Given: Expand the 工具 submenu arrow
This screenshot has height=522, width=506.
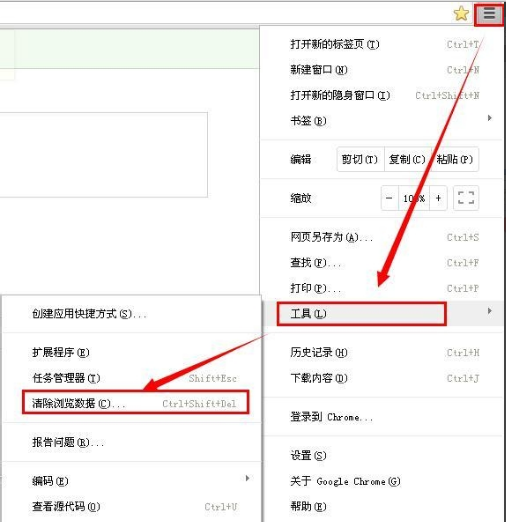Looking at the screenshot, I should (x=489, y=311).
